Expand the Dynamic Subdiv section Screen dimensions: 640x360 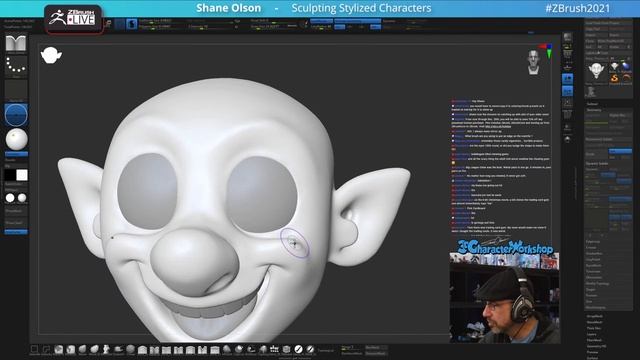coord(597,164)
